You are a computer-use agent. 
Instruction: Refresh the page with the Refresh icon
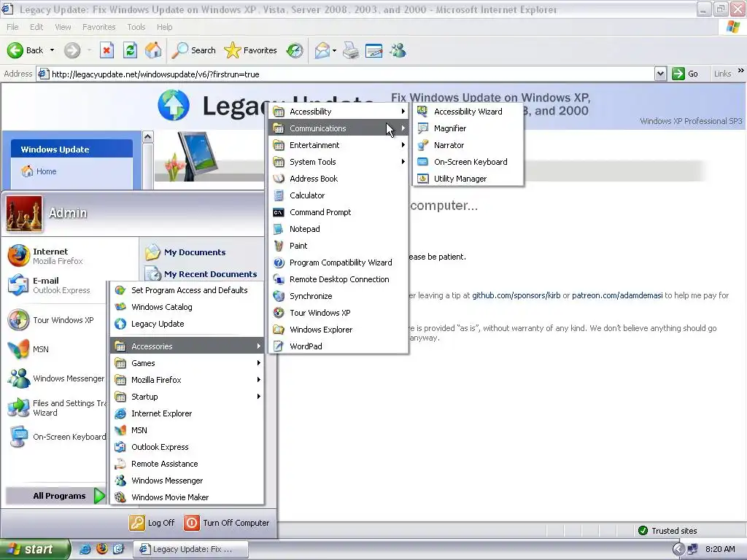pos(130,50)
